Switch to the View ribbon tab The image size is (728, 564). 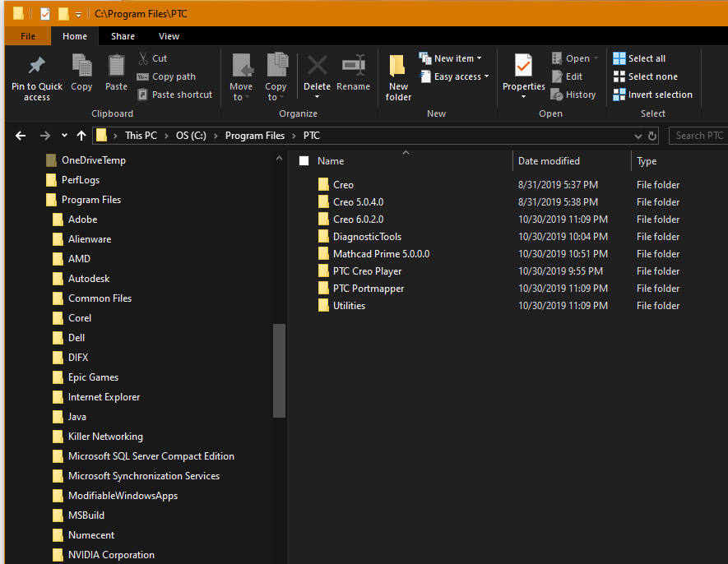169,36
